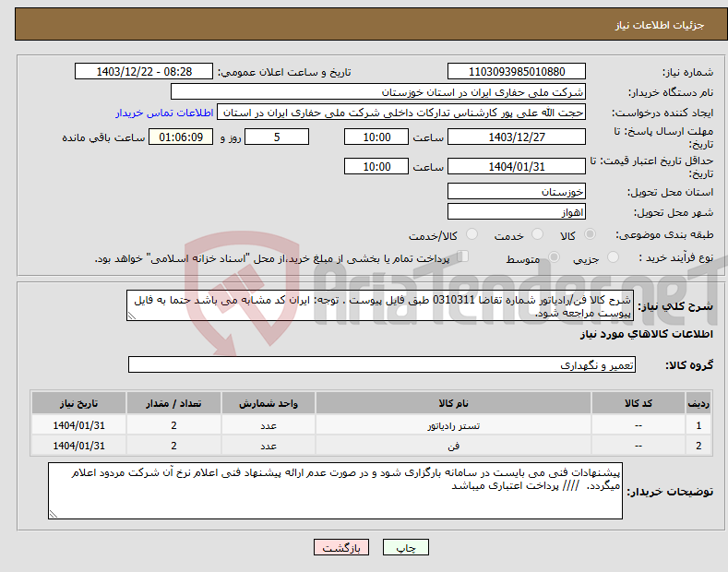728x572 pixels.
Task: Click unit cell عدد in فن row
Action: click(x=269, y=446)
